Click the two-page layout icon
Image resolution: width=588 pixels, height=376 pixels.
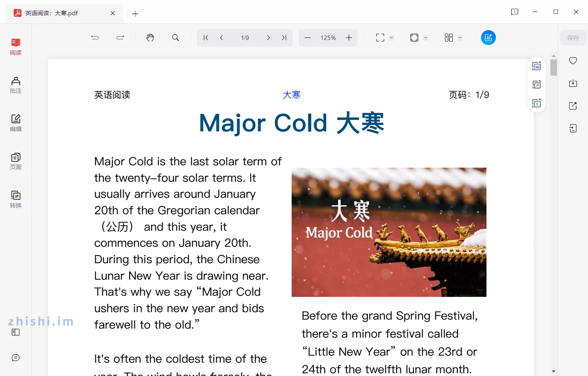click(x=449, y=38)
